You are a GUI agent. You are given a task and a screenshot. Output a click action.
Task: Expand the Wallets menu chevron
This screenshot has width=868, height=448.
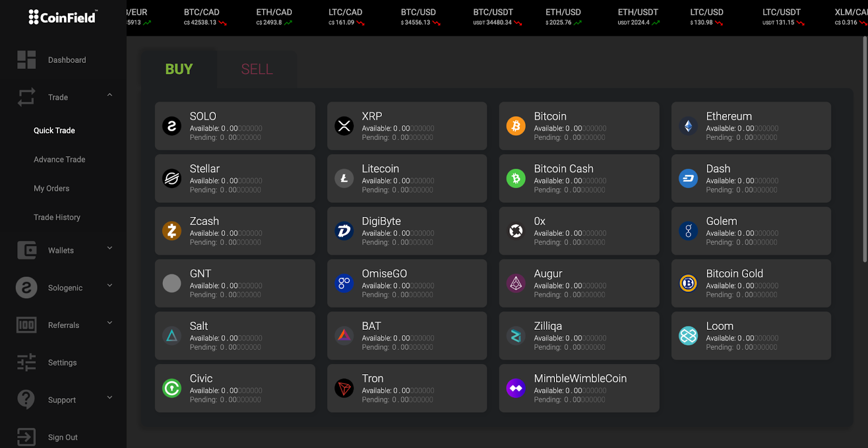110,248
